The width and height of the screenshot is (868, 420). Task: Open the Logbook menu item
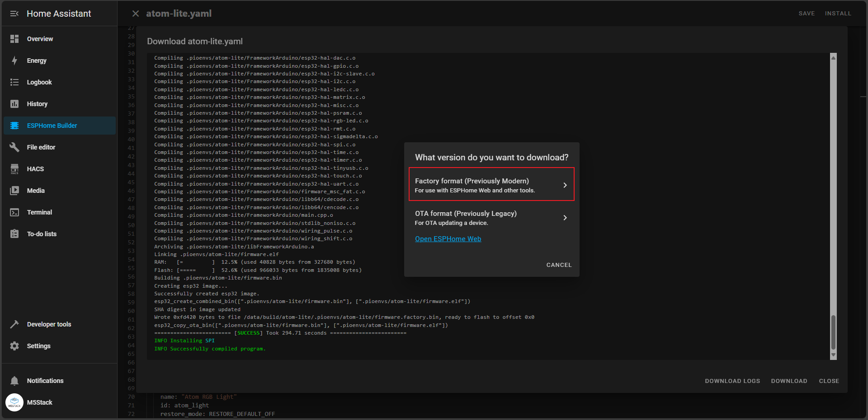pos(59,82)
